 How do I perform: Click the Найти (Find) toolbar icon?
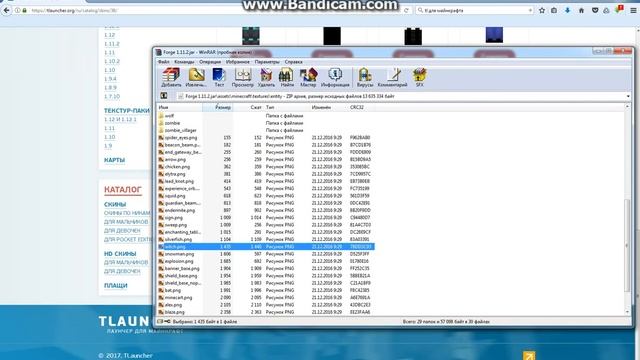[287, 78]
